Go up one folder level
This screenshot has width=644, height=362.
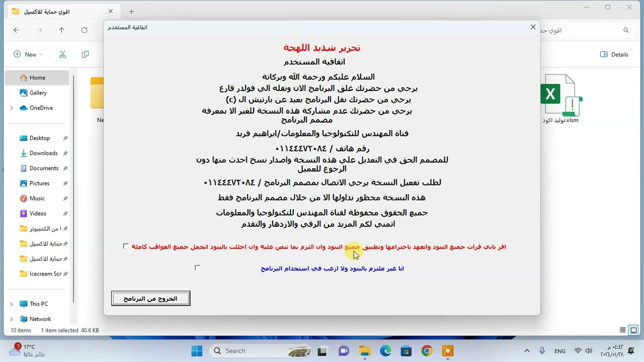click(x=61, y=30)
